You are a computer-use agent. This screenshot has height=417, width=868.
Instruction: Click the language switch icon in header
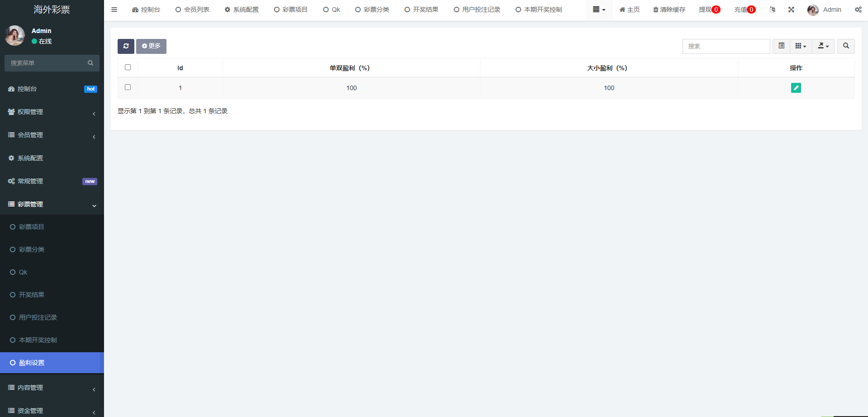[772, 10]
